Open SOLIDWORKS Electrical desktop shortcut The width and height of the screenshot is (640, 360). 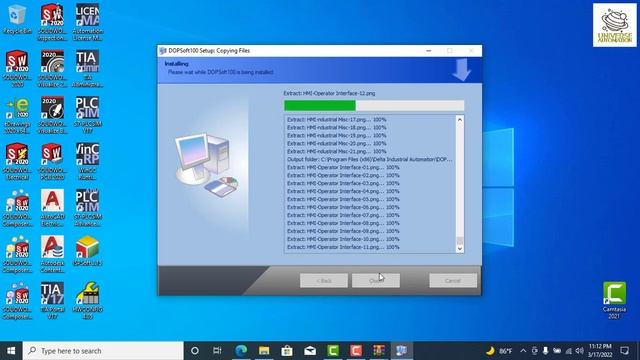17,161
